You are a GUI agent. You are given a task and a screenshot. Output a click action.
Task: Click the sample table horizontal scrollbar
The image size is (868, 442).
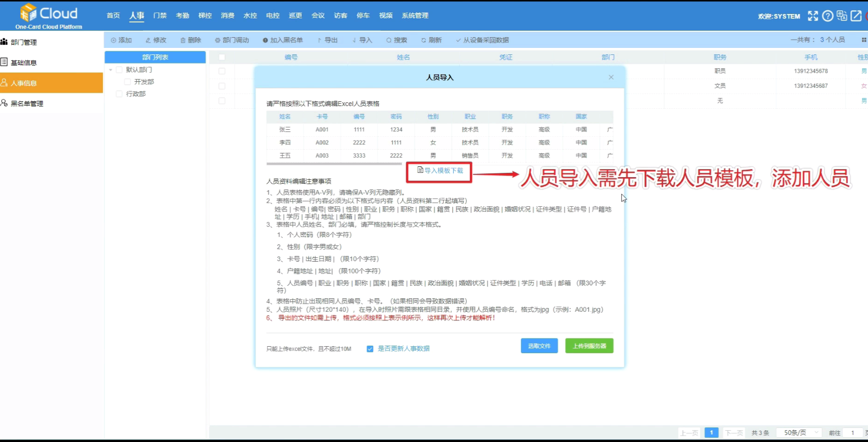point(334,164)
